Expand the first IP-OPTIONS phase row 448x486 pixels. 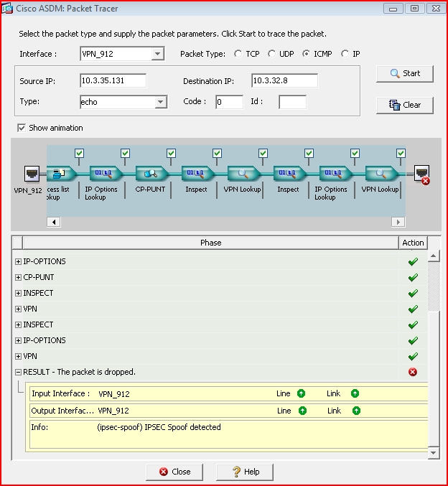[18, 262]
